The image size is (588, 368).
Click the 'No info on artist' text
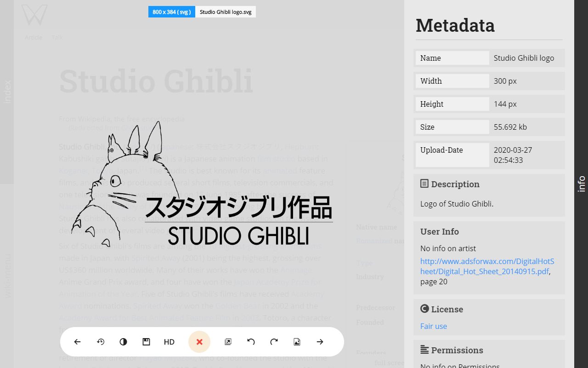448,248
